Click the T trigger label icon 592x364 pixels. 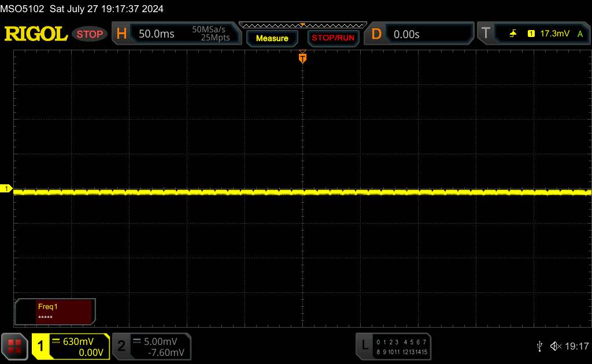[x=486, y=33]
